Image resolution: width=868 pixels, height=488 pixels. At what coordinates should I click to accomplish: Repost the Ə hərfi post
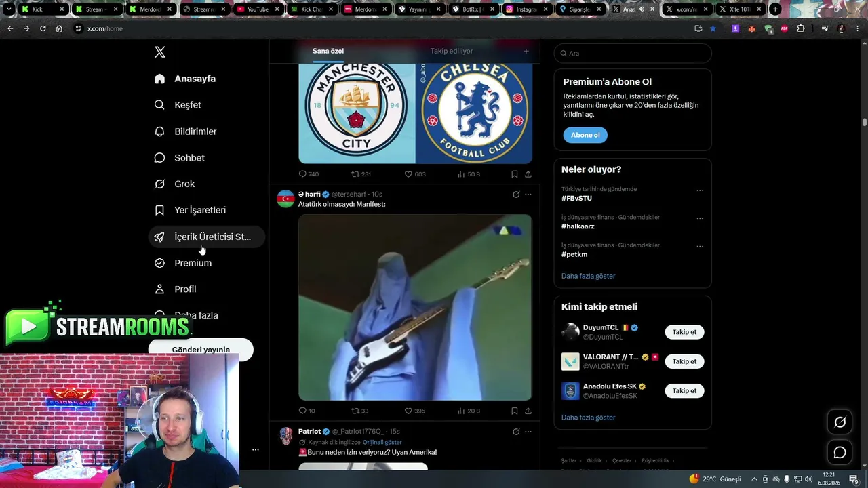(x=359, y=411)
